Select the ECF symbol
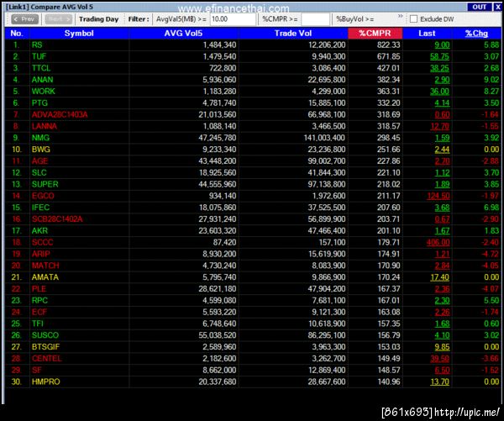Viewport: 504px width, 421px height. (39, 312)
